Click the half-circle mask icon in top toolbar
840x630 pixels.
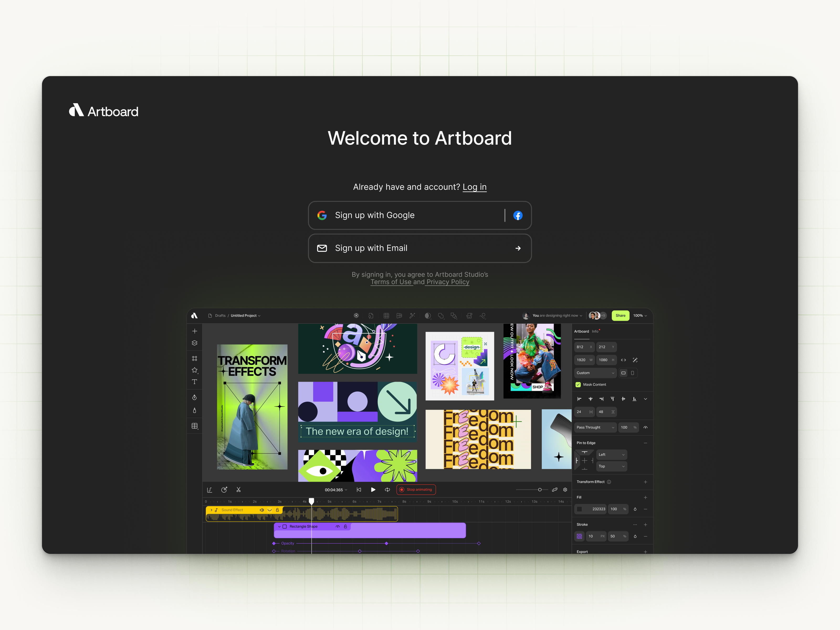428,316
